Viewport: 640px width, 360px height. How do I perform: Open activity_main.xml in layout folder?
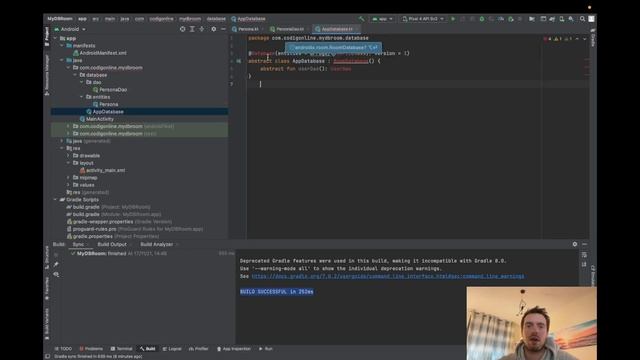[x=105, y=170]
